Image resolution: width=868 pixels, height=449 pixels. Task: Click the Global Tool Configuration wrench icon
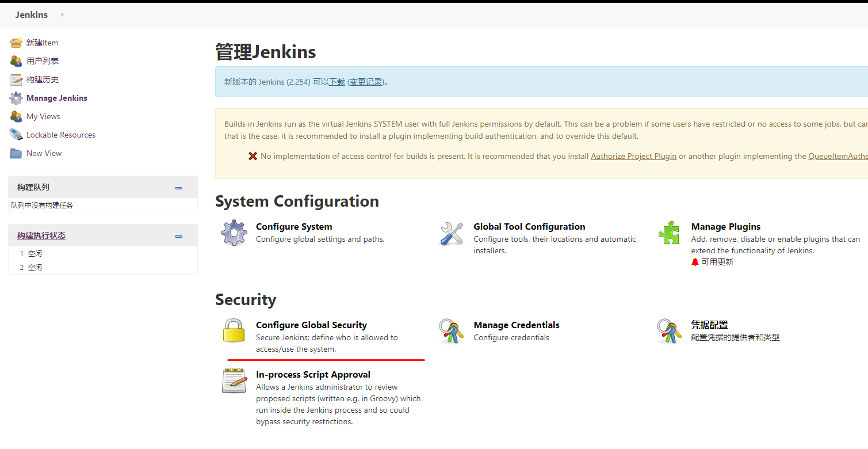[x=452, y=233]
